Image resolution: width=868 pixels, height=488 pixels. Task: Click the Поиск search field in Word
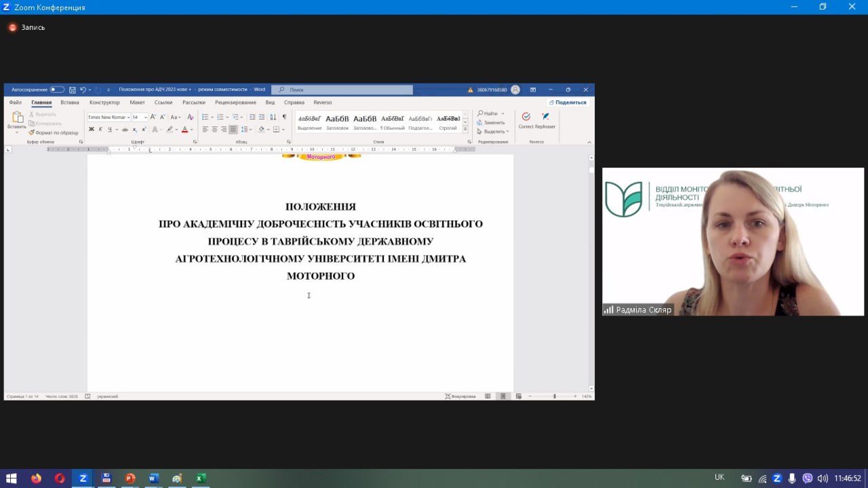[x=342, y=90]
